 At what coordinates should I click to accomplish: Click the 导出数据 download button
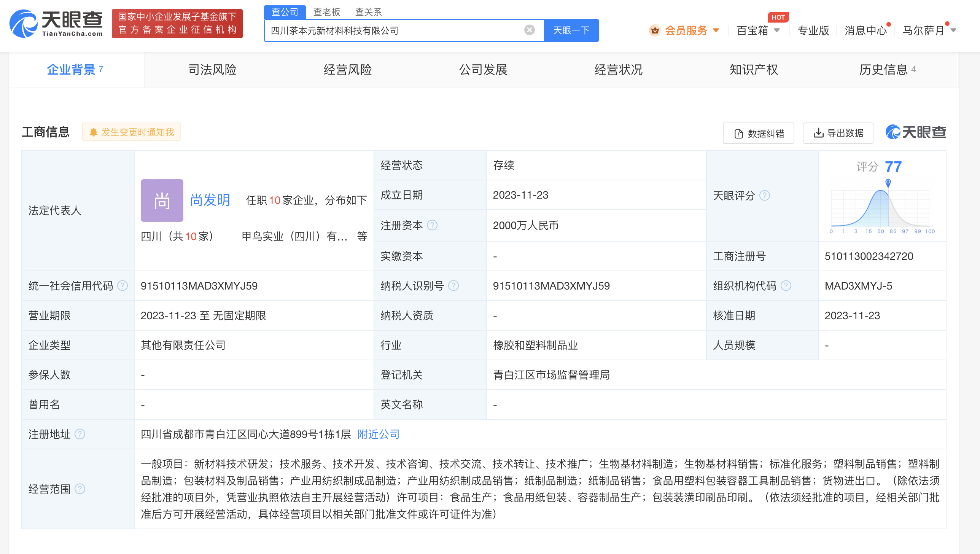pos(838,133)
